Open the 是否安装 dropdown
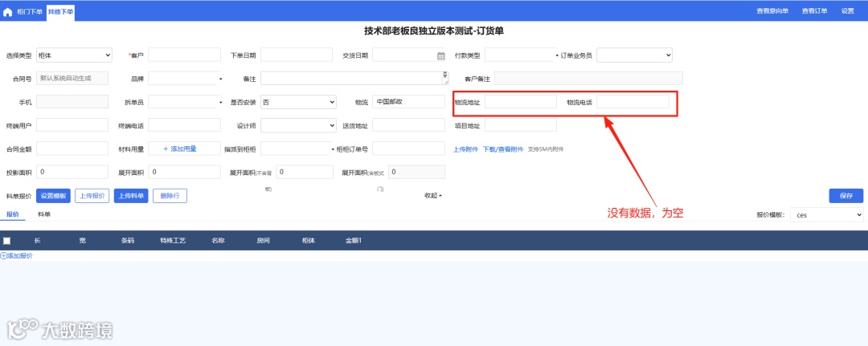This screenshot has width=868, height=346. tap(298, 102)
